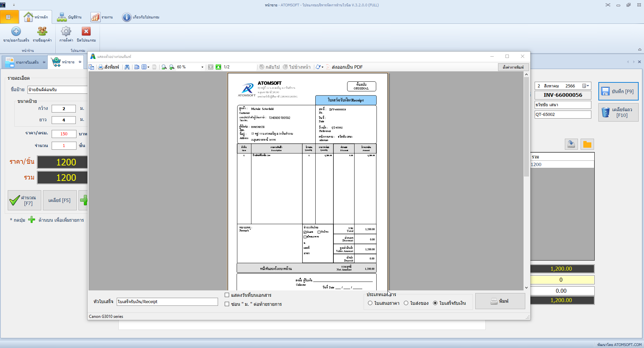Click the ไปข้างหน้า (forward) navigation button
This screenshot has width=644, height=348.
297,67
